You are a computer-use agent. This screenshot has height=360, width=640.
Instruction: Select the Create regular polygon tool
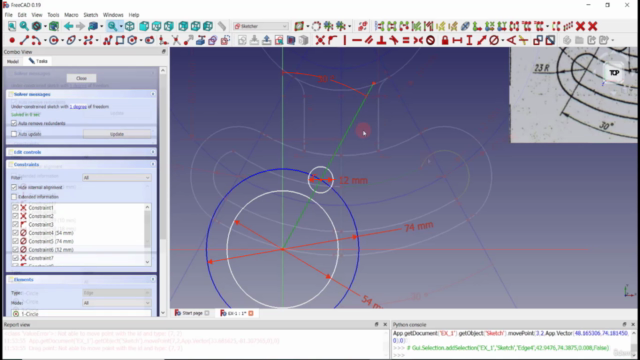point(132,40)
